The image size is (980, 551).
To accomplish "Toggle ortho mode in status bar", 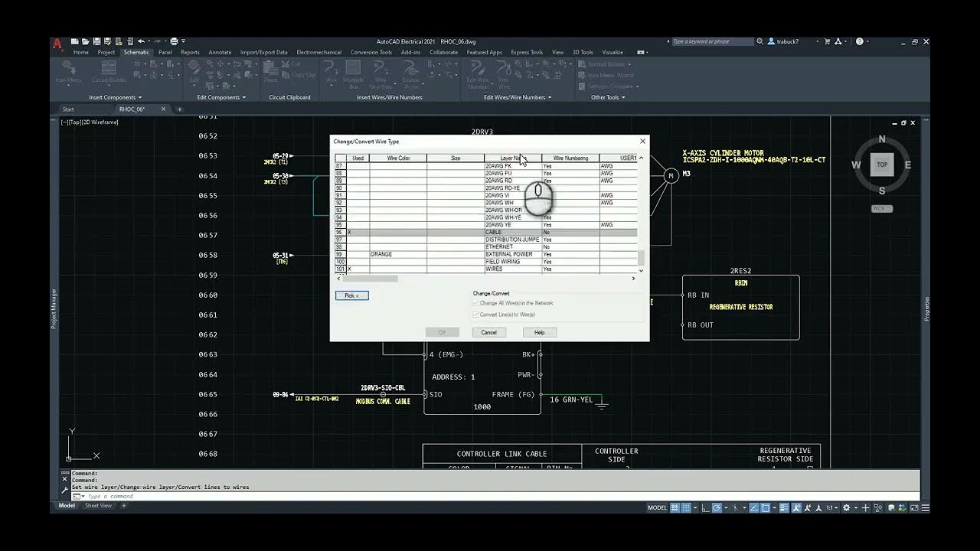I will click(x=704, y=507).
